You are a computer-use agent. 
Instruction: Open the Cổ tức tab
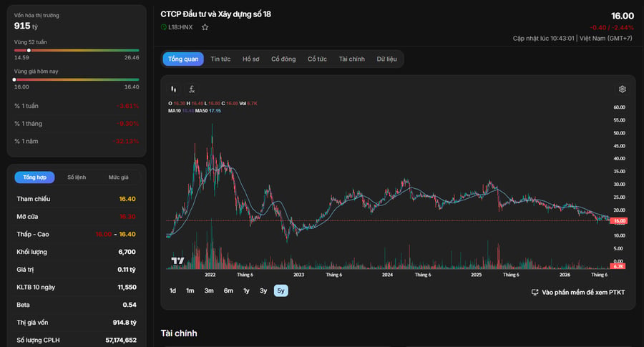tap(317, 59)
